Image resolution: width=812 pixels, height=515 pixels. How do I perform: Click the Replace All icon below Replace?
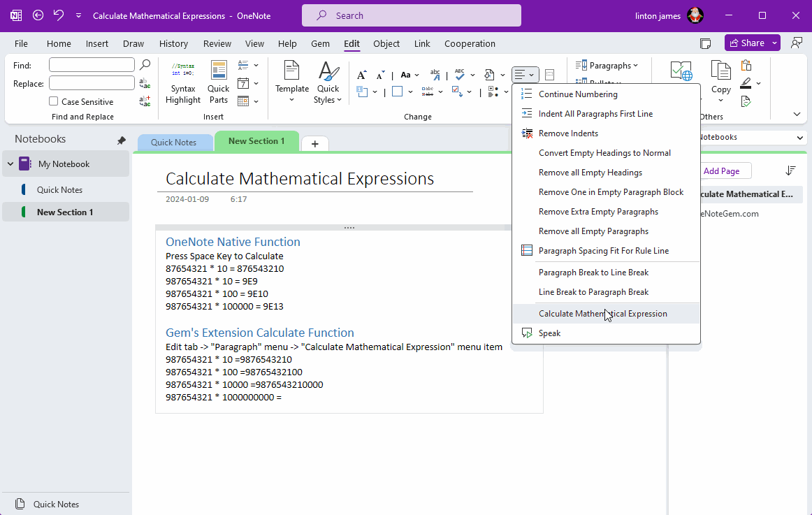[145, 101]
